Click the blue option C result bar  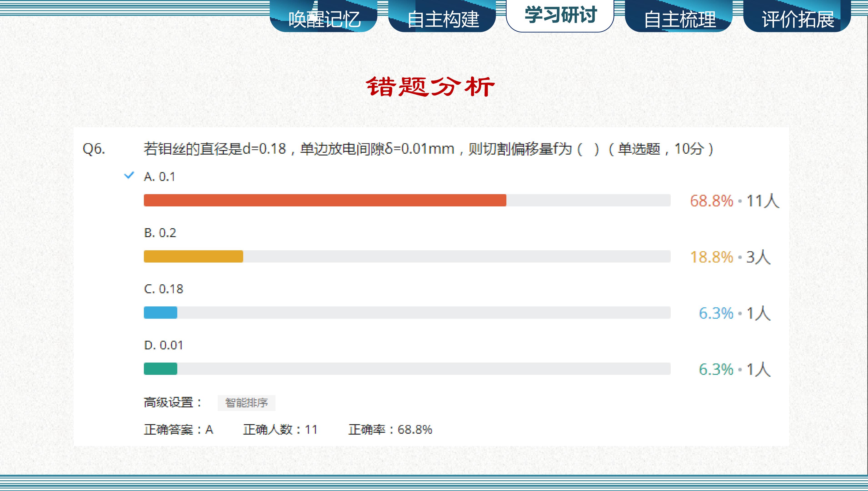160,313
